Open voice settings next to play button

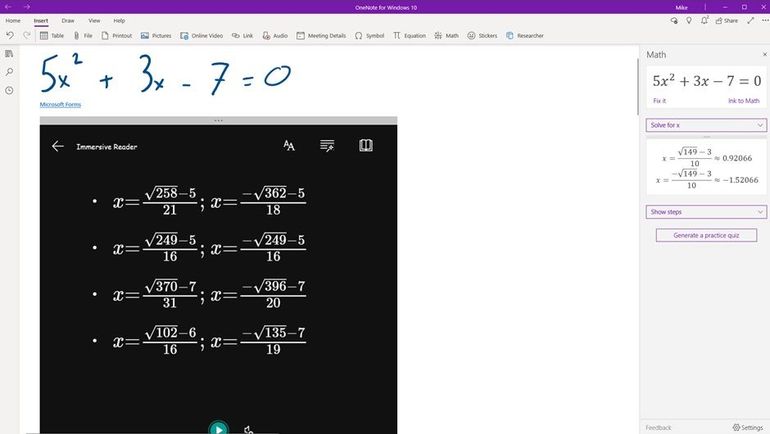tap(248, 430)
